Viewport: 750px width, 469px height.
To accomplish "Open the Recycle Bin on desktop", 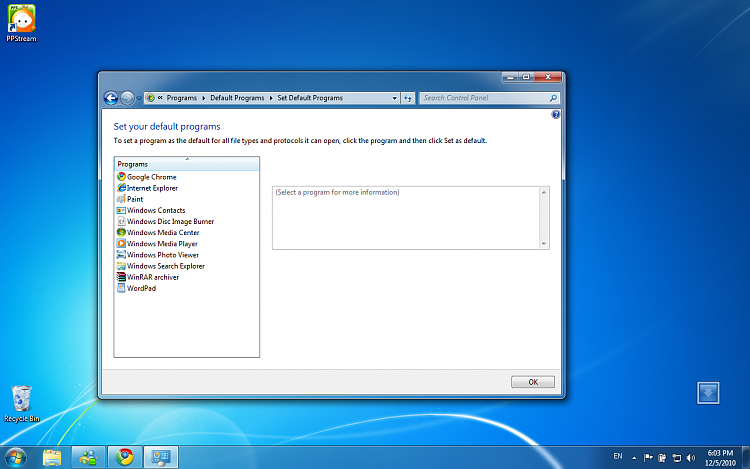I will [22, 404].
